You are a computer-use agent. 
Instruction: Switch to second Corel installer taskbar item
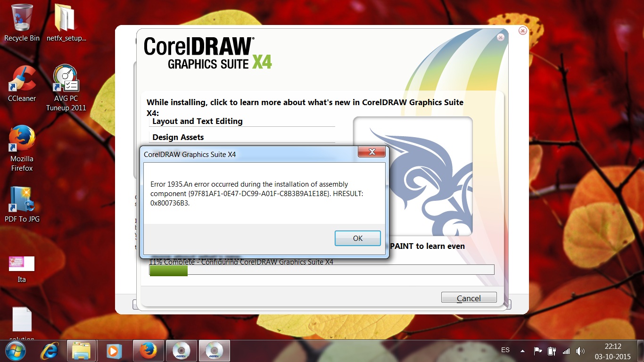pos(214,351)
